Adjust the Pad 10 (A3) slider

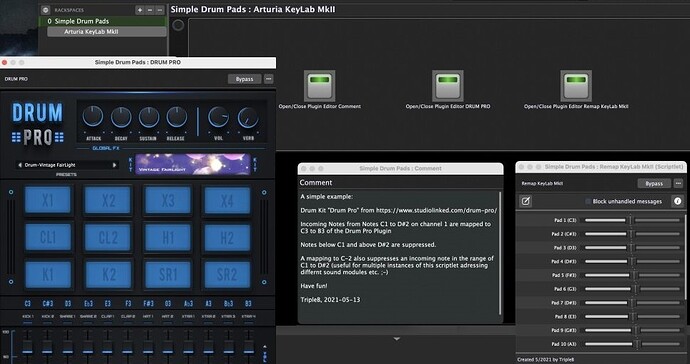tap(632, 344)
